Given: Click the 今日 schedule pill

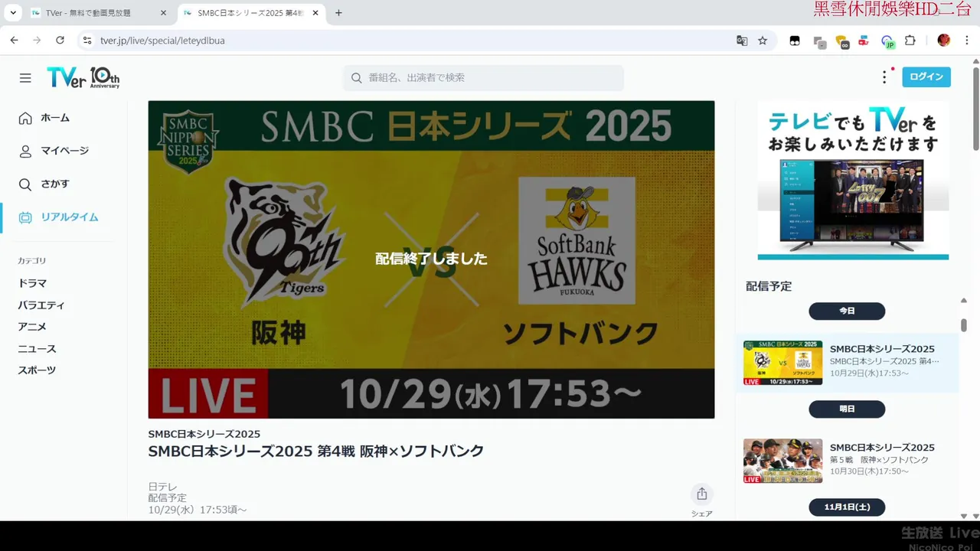Looking at the screenshot, I should pyautogui.click(x=847, y=311).
